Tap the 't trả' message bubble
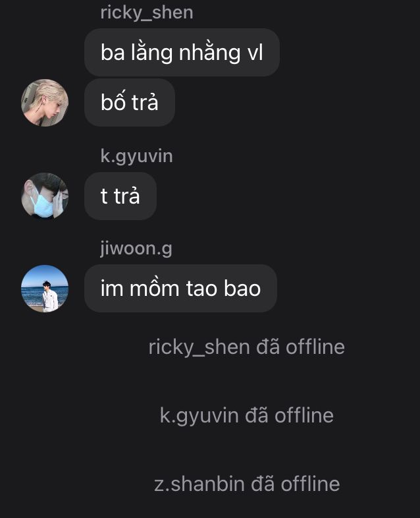Image resolution: width=420 pixels, height=518 pixels. [x=120, y=196]
